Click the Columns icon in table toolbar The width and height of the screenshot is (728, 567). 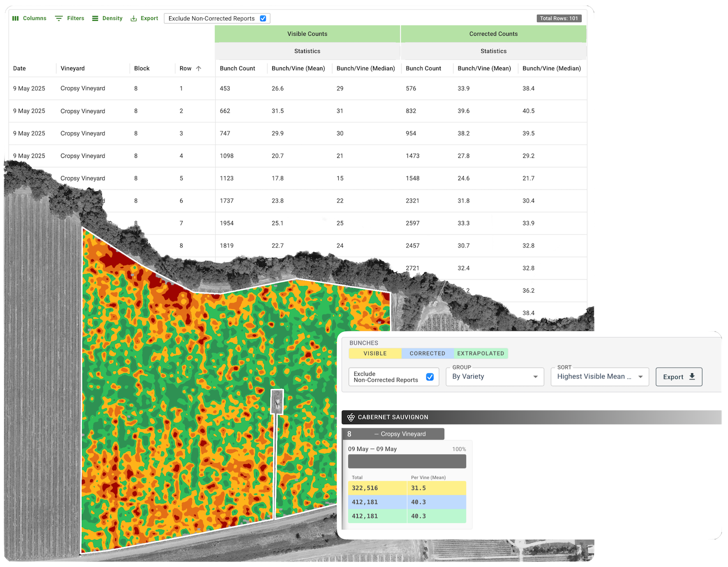point(15,19)
